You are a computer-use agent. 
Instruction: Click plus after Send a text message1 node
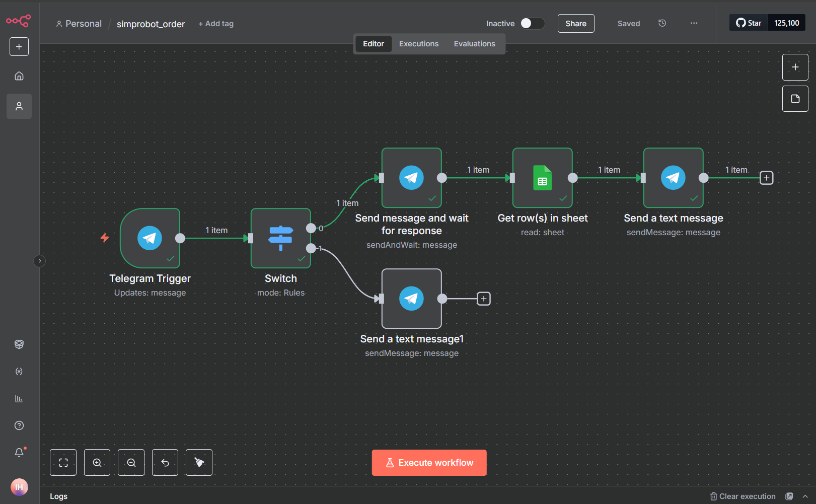(484, 299)
